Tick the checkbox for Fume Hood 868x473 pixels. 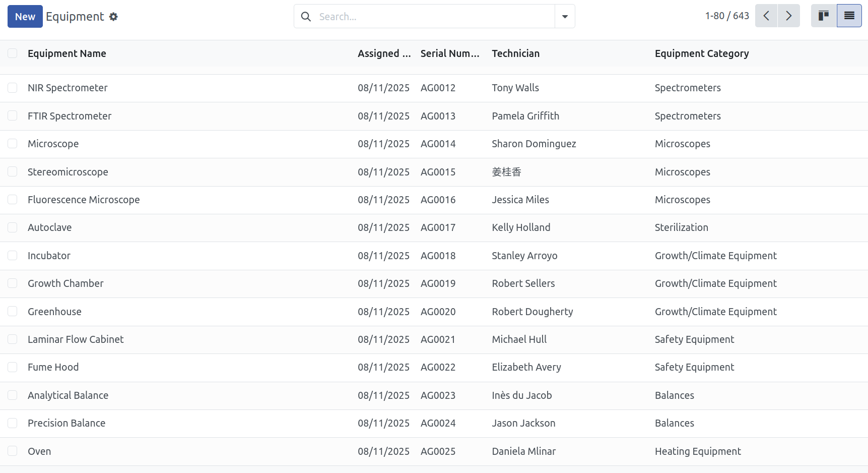point(13,367)
